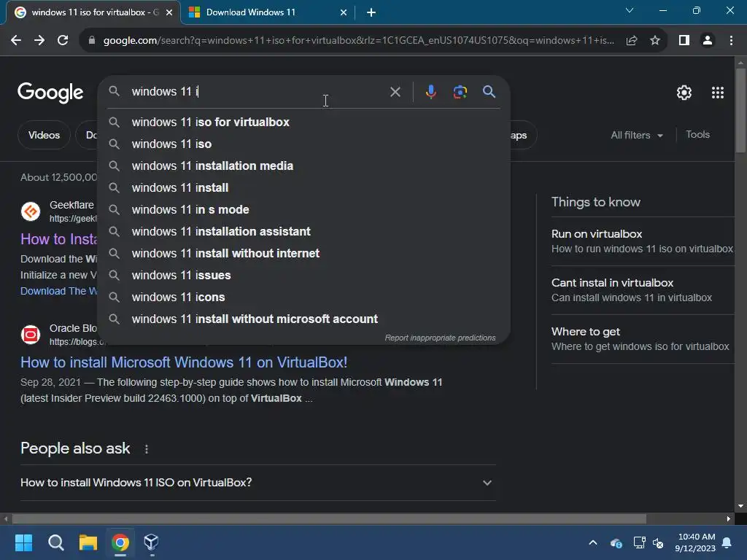Viewport: 747px width, 560px height.
Task: Choose suggestion windows 11 in s mode
Action: coord(304,210)
